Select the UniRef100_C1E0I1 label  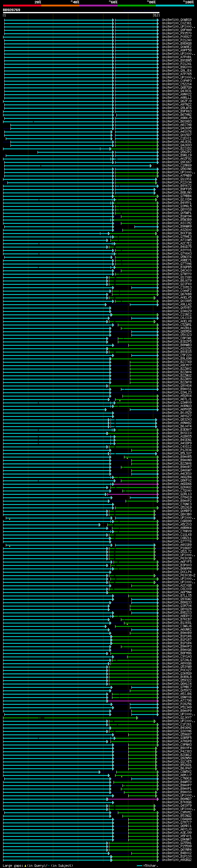pyautogui.click(x=176, y=138)
